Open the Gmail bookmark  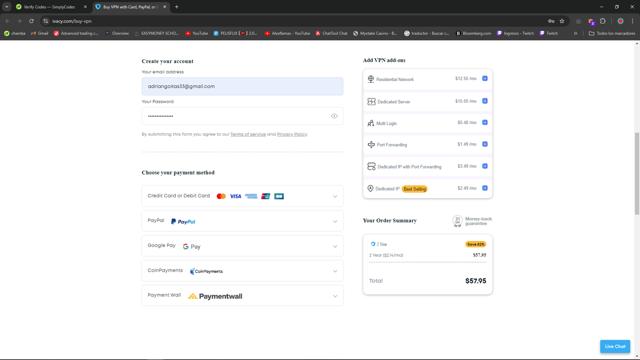[40, 33]
